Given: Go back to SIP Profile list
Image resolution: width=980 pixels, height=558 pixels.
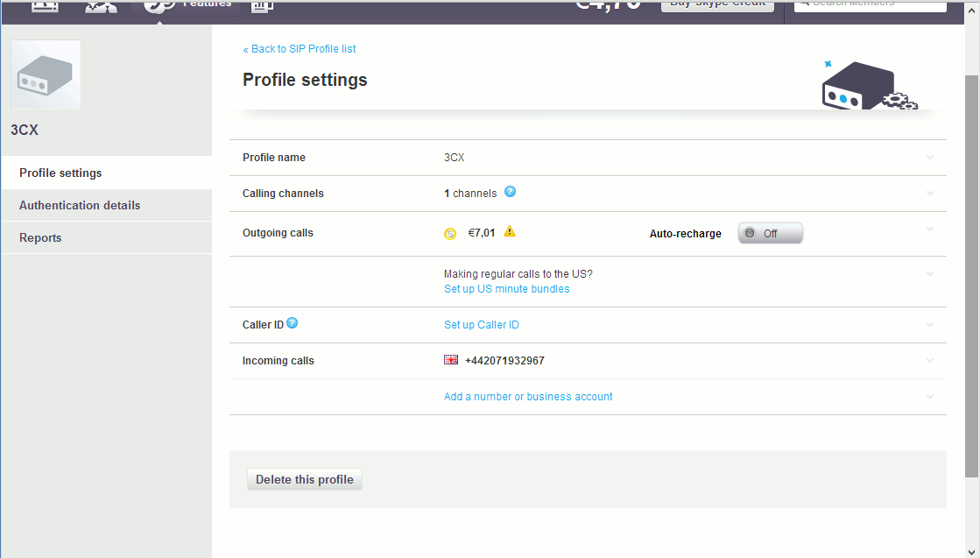Looking at the screenshot, I should point(300,49).
